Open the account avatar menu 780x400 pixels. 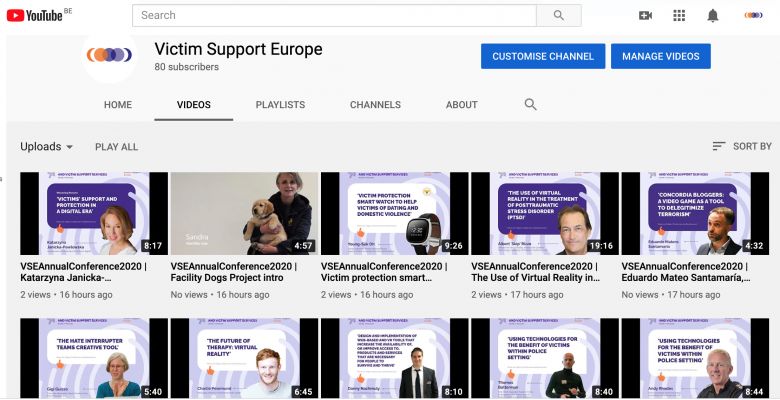tap(753, 15)
